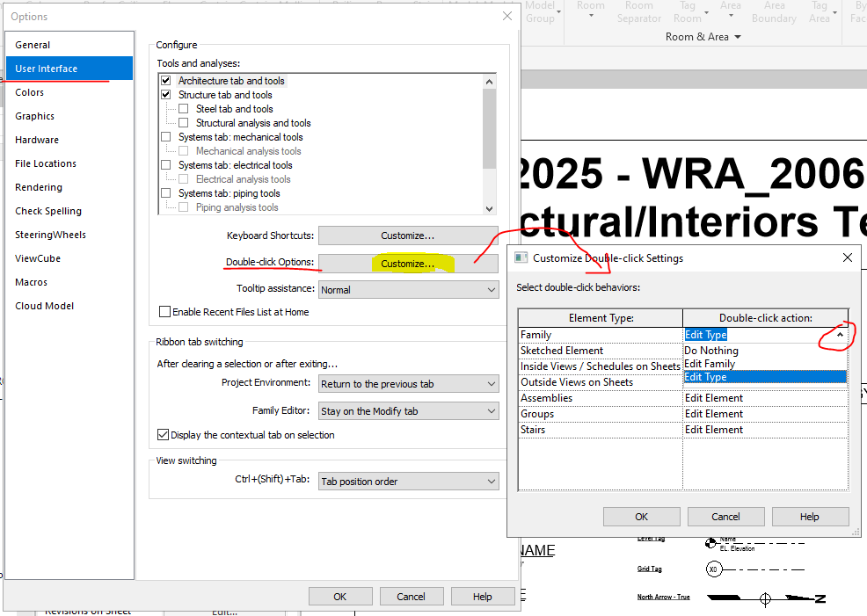The width and height of the screenshot is (867, 616).
Task: Customize Keyboard Shortcuts button
Action: click(x=408, y=236)
